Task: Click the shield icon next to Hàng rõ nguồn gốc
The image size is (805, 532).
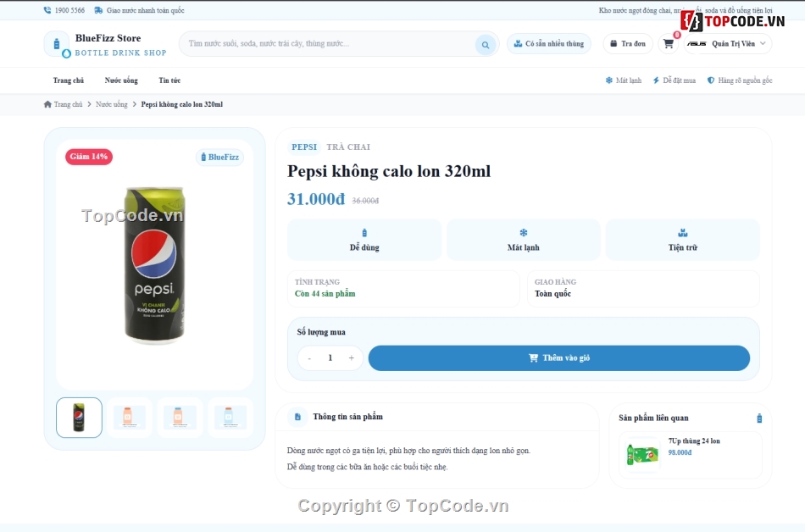Action: 711,80
